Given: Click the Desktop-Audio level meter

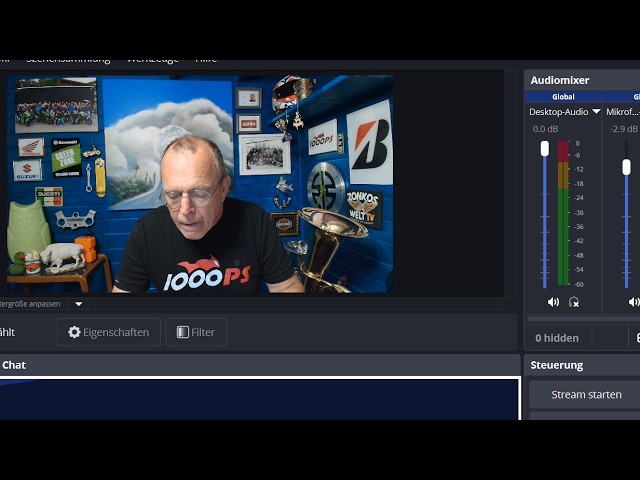Looking at the screenshot, I should tap(563, 213).
